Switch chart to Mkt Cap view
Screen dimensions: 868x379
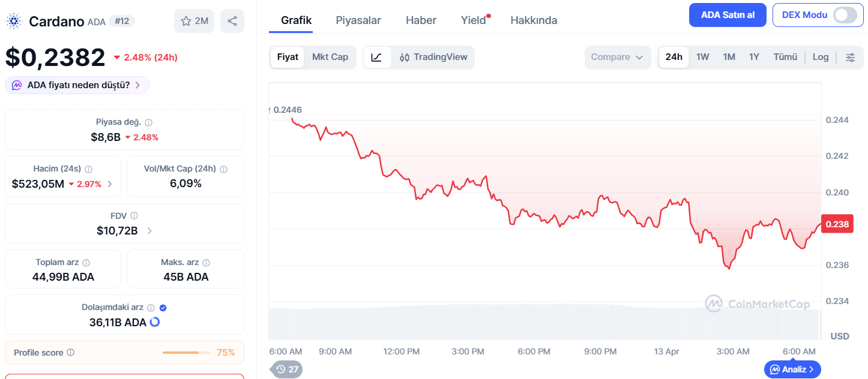pos(330,58)
